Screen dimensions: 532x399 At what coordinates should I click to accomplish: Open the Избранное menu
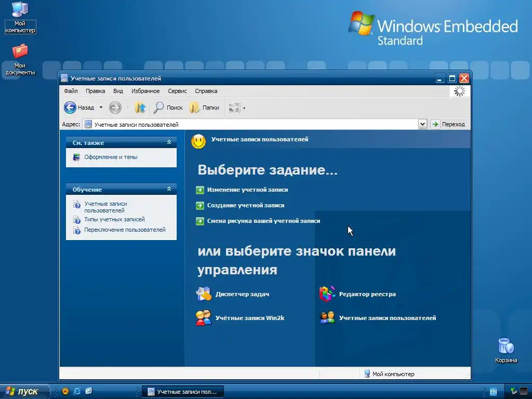point(145,91)
